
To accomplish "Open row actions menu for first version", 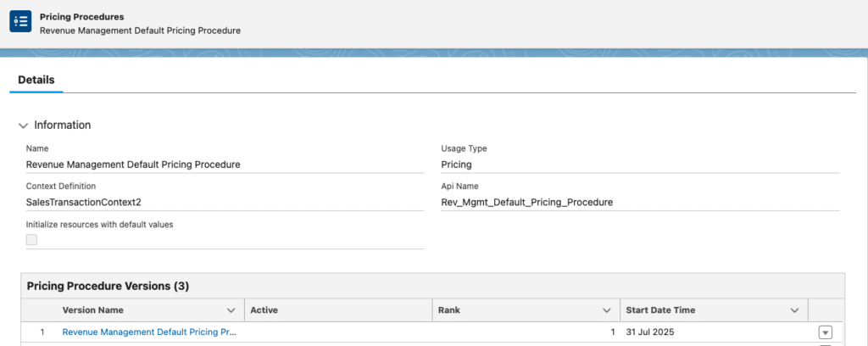I will click(826, 332).
